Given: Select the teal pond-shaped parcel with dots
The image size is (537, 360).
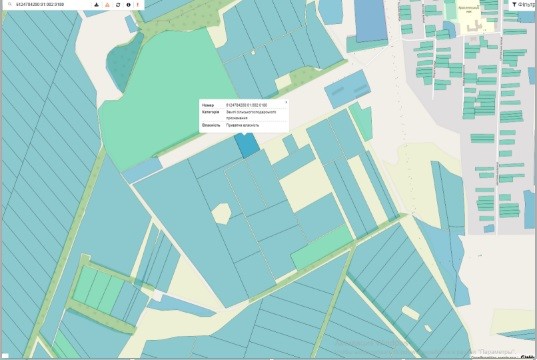Looking at the screenshot, I should tap(124, 63).
